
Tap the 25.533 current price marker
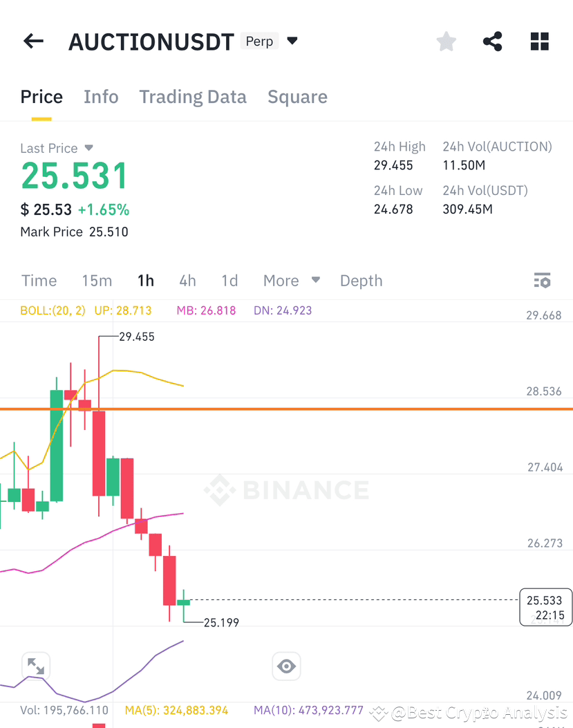coord(545,607)
